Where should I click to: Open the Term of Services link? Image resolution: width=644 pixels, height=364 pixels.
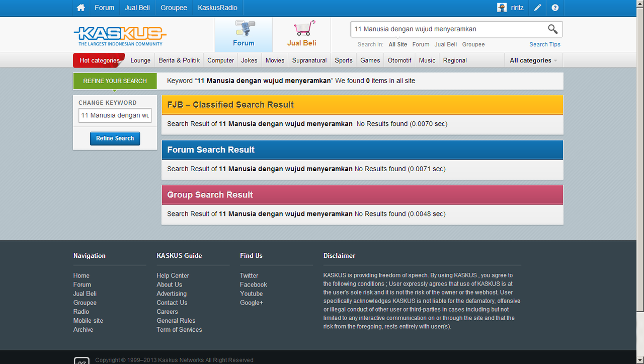point(179,330)
